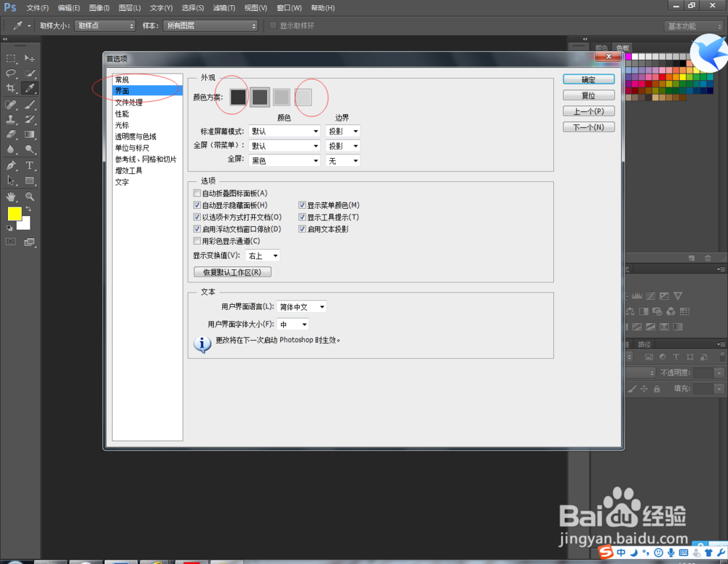Reset default foreground and background colors
Screen dimensions: 728x564
click(x=9, y=228)
